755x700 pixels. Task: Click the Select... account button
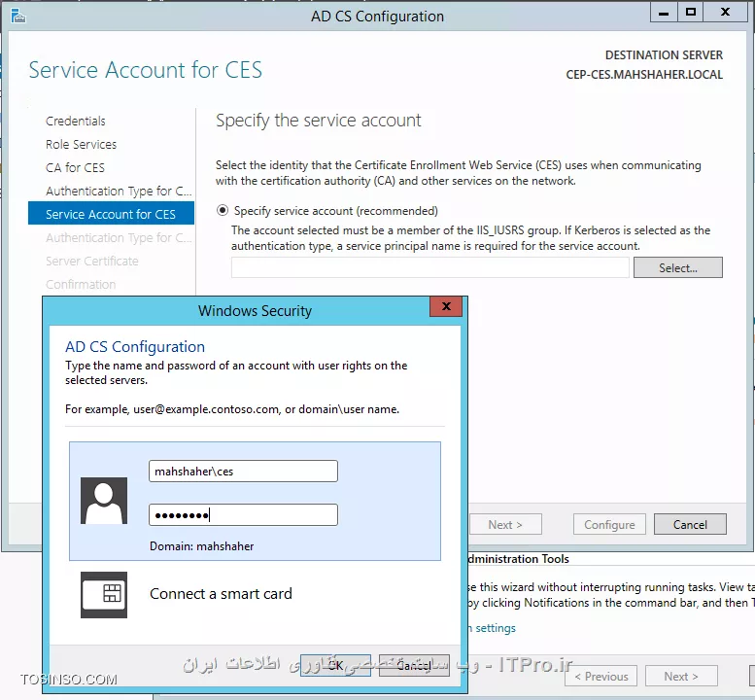[677, 268]
